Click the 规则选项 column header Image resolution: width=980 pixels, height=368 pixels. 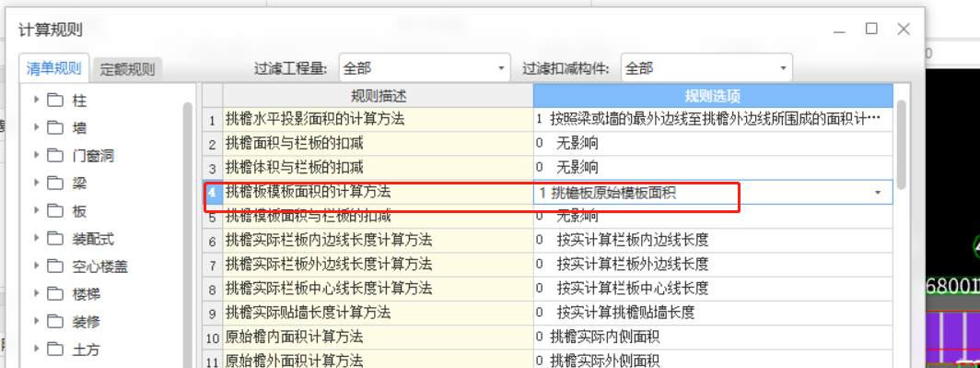click(x=713, y=96)
